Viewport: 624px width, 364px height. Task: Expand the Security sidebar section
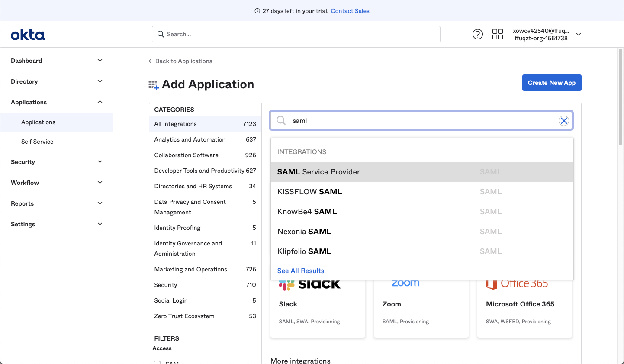click(100, 162)
